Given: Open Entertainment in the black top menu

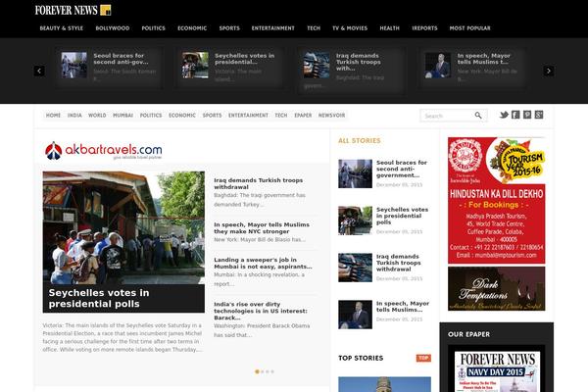Looking at the screenshot, I should pyautogui.click(x=273, y=28).
